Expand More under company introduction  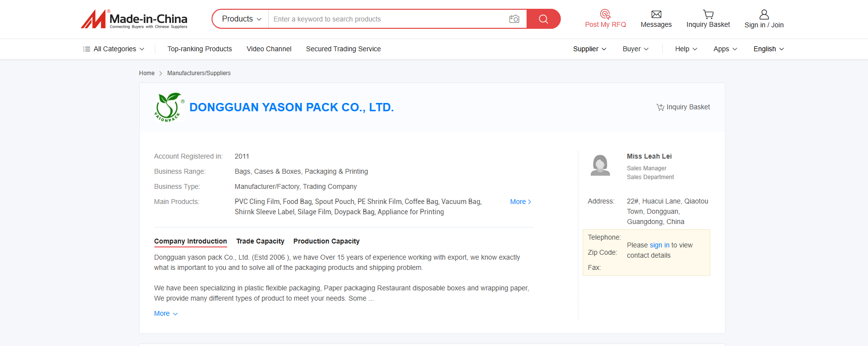pos(166,313)
